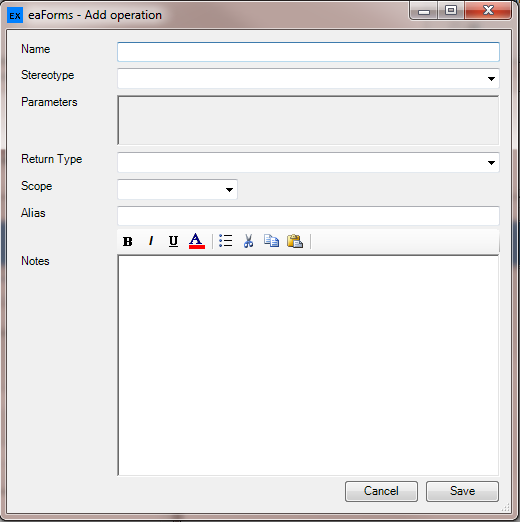Place cursor in Notes text area
Image resolution: width=520 pixels, height=522 pixels.
point(308,365)
